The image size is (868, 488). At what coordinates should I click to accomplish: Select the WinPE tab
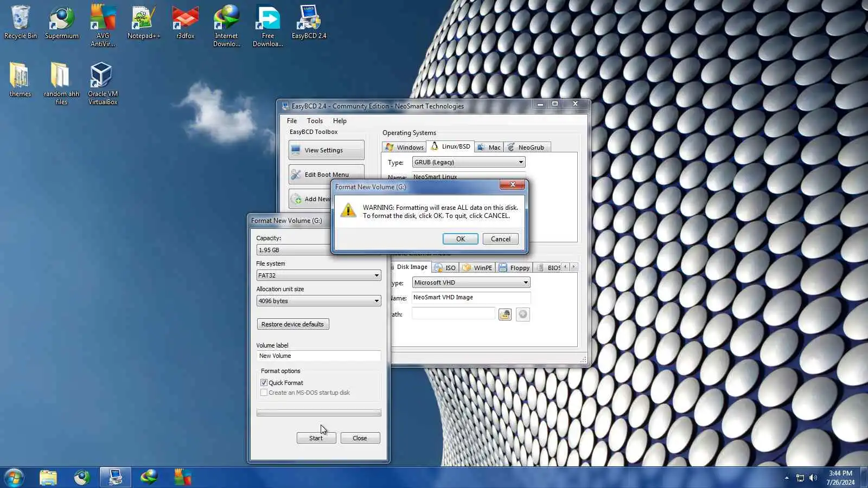(x=477, y=268)
